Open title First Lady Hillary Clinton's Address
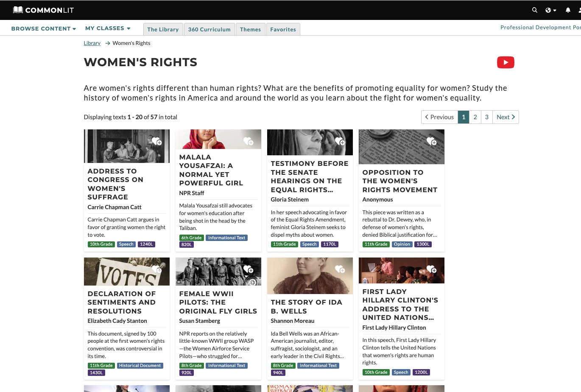581x392 pixels. tap(400, 305)
